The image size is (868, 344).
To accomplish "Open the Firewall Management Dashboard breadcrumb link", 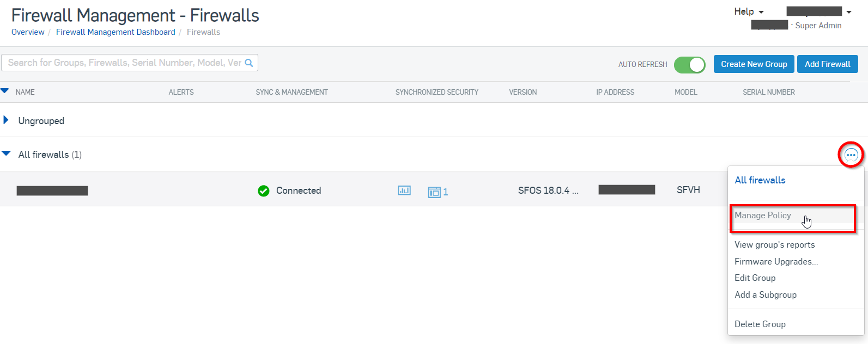I will pos(116,32).
